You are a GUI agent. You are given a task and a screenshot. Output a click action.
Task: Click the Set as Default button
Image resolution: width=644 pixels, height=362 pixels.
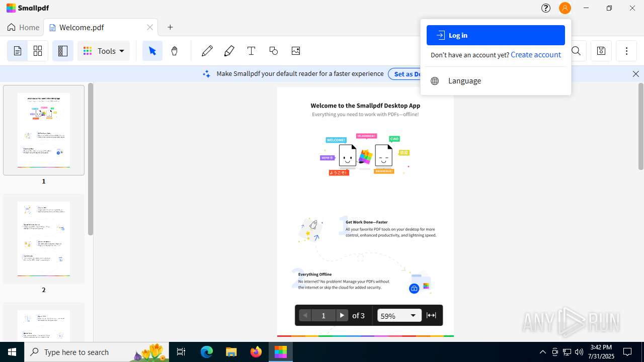tap(406, 74)
